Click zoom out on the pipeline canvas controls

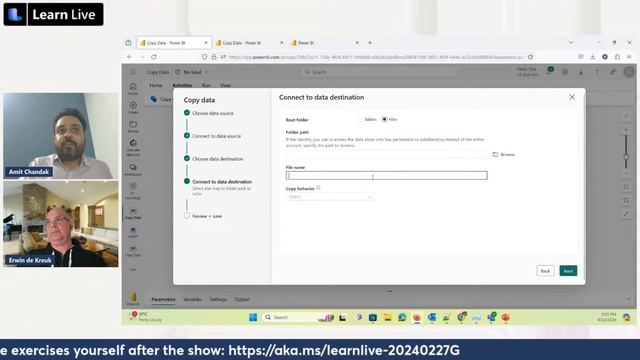point(626,173)
